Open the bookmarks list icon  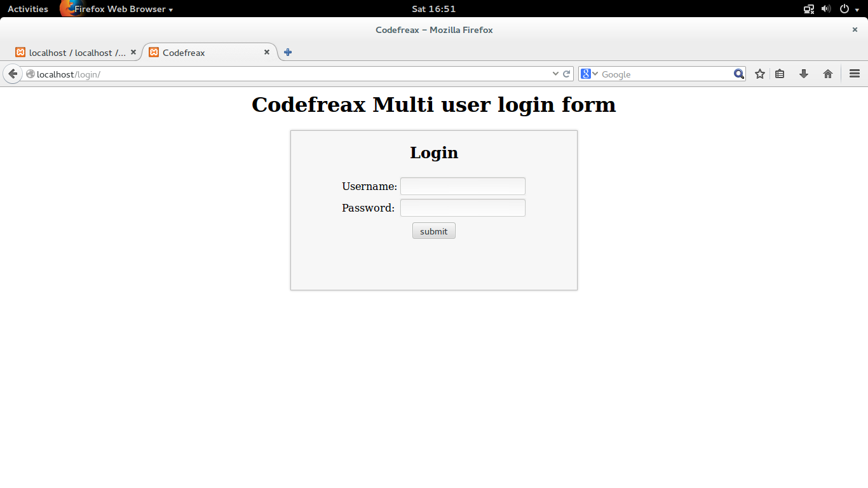(780, 74)
